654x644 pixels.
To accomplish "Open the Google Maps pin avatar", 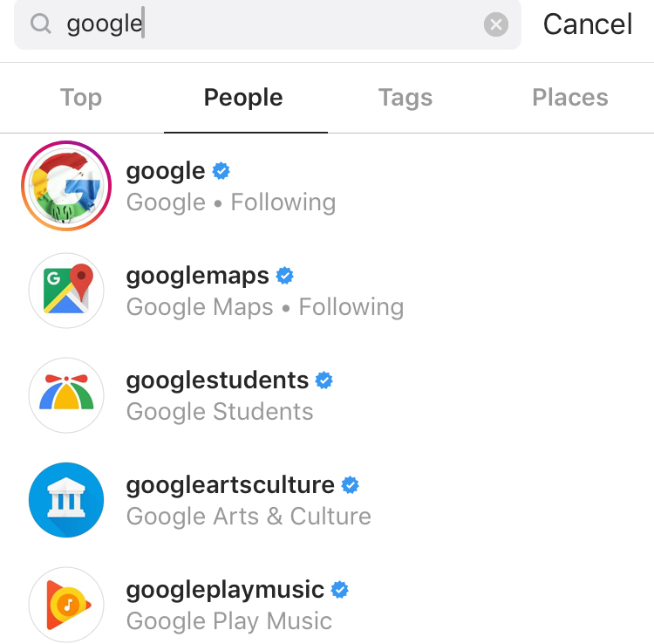I will pos(66,291).
